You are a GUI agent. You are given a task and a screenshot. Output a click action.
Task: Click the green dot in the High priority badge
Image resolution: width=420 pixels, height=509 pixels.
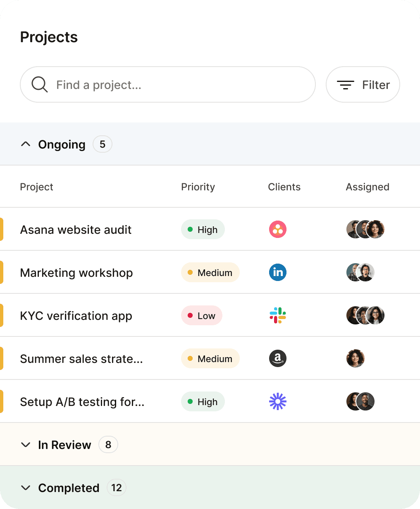(x=191, y=229)
